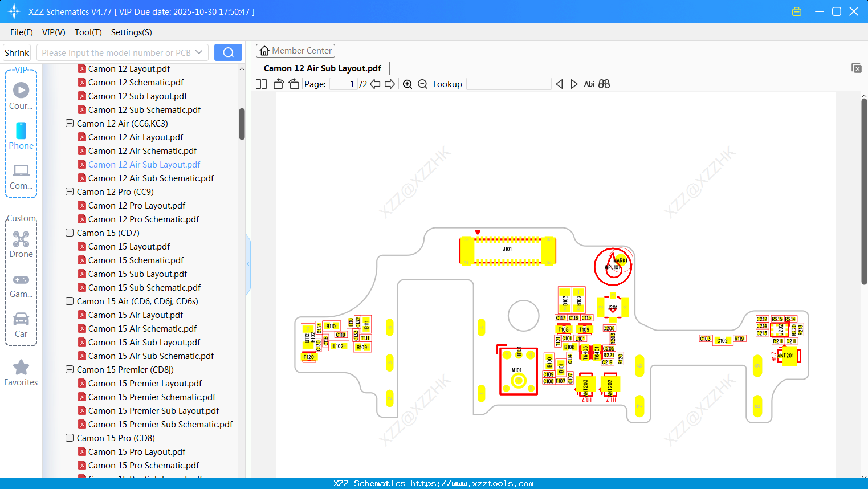The height and width of the screenshot is (489, 868).
Task: Click the binoculars search icon
Action: (x=604, y=84)
